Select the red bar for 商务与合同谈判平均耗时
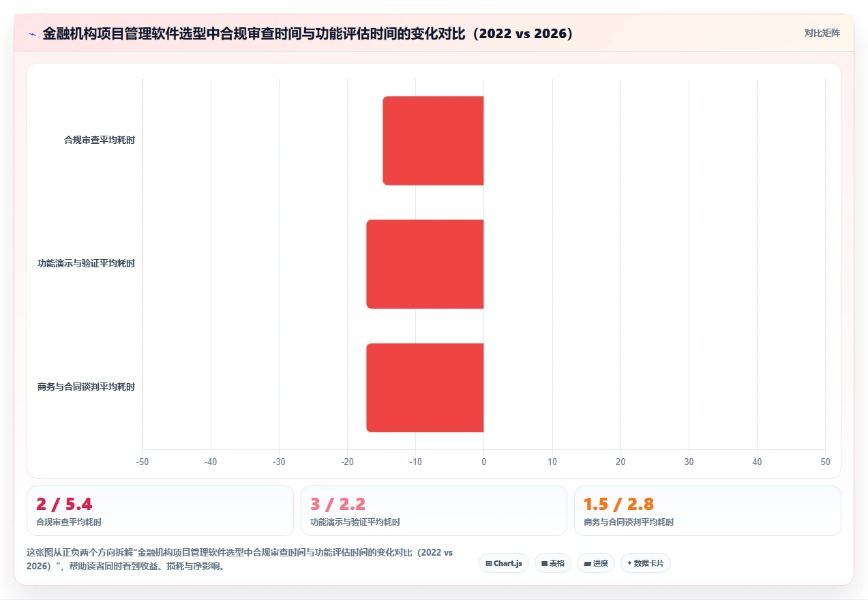 click(x=425, y=387)
